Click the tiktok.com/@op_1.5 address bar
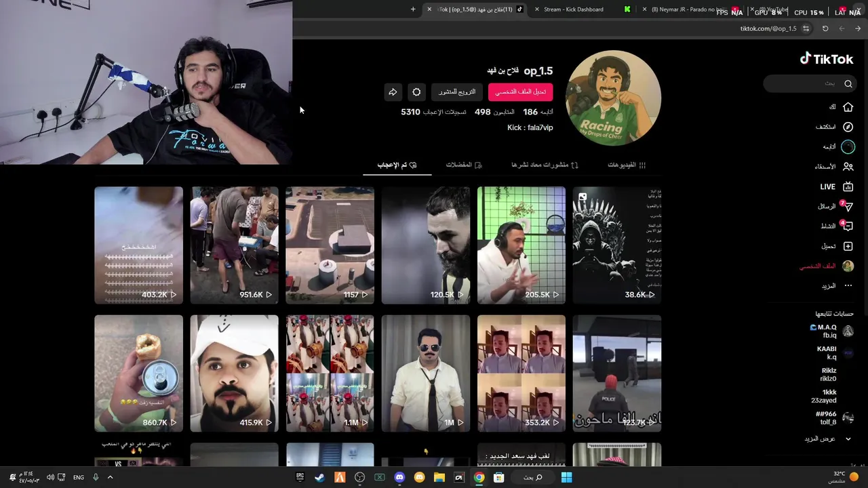The height and width of the screenshot is (488, 868). point(768,28)
